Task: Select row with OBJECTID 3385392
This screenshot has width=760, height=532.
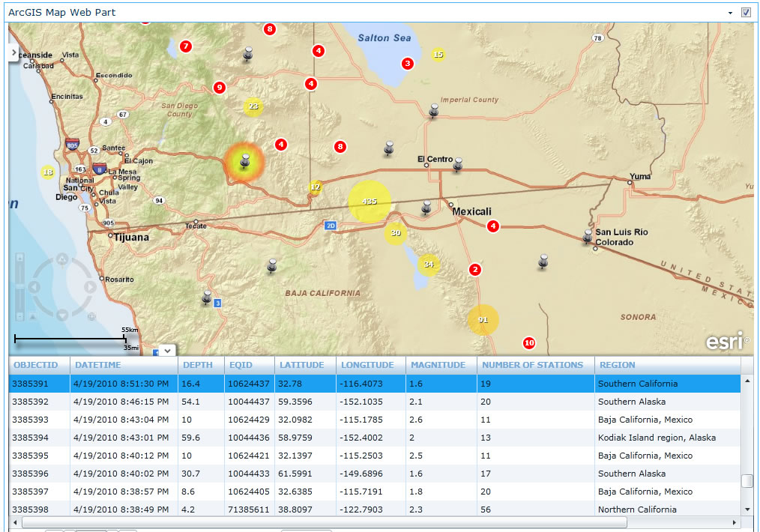Action: click(375, 402)
